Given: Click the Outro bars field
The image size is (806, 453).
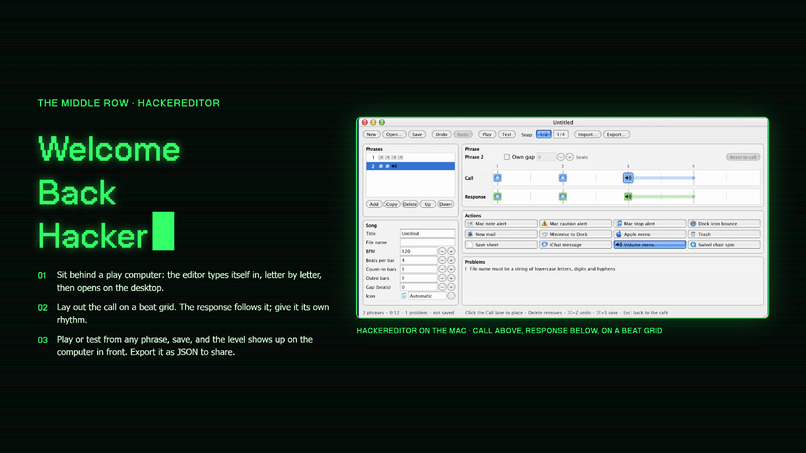Looking at the screenshot, I should [x=418, y=278].
